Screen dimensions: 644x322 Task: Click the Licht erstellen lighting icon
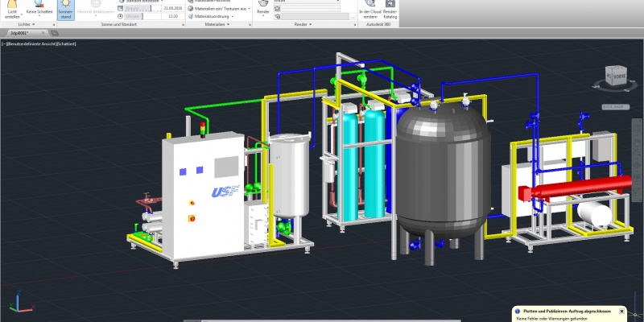12,8
